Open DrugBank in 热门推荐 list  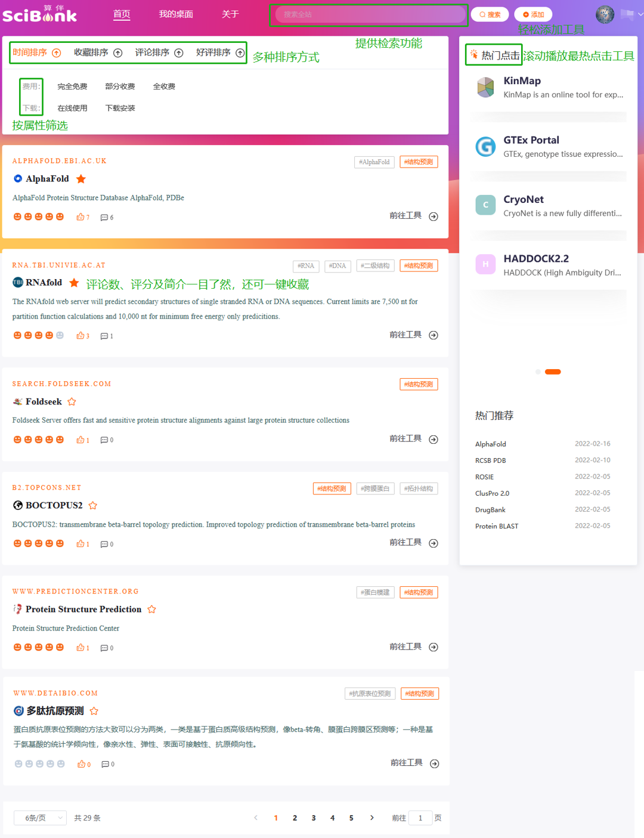pos(490,510)
